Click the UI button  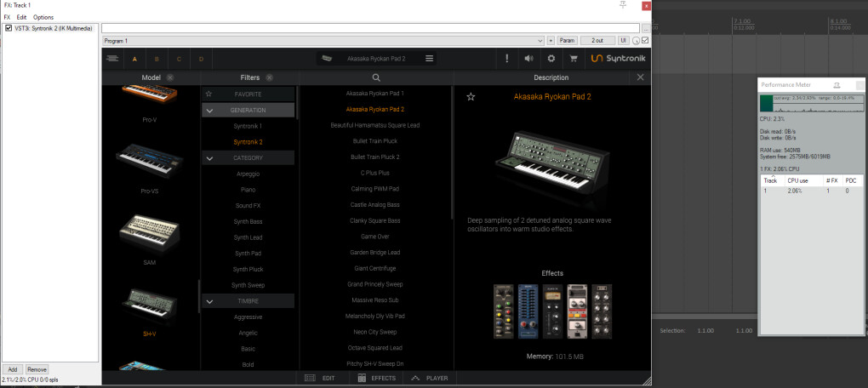[623, 41]
